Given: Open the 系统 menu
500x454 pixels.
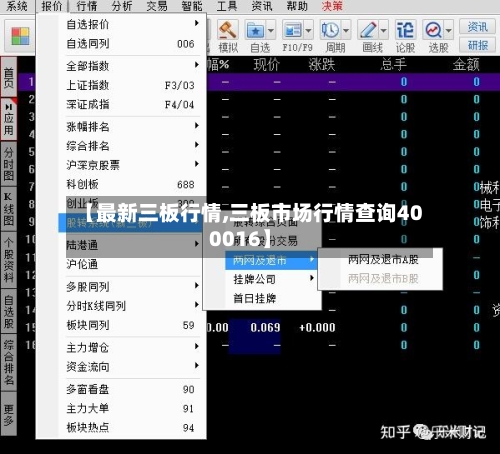Looking at the screenshot, I should 17,6.
